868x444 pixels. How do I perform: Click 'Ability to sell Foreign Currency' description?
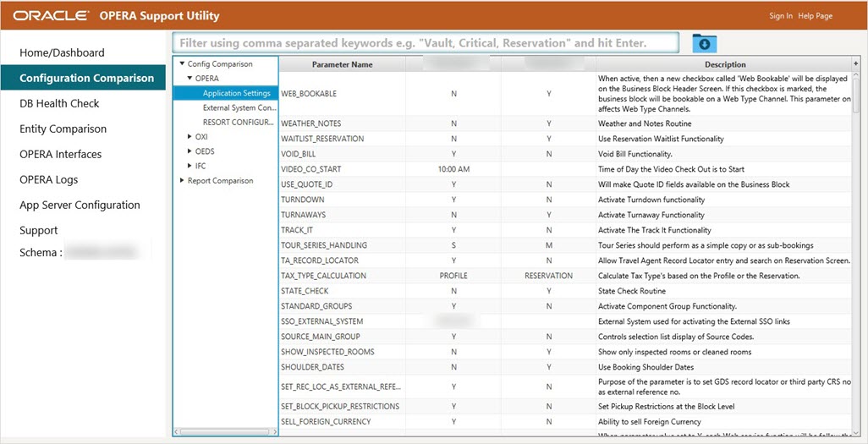click(x=650, y=422)
